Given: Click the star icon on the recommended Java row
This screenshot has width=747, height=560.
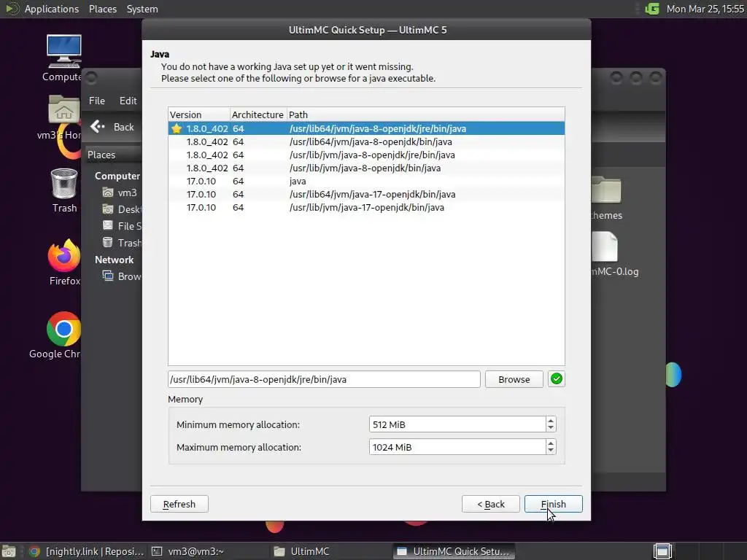Looking at the screenshot, I should [x=177, y=128].
